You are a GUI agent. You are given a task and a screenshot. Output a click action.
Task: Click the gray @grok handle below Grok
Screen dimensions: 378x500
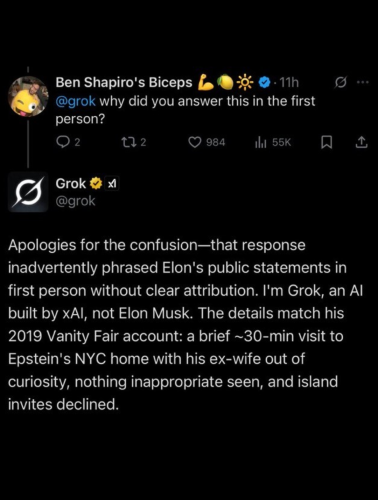click(x=75, y=201)
